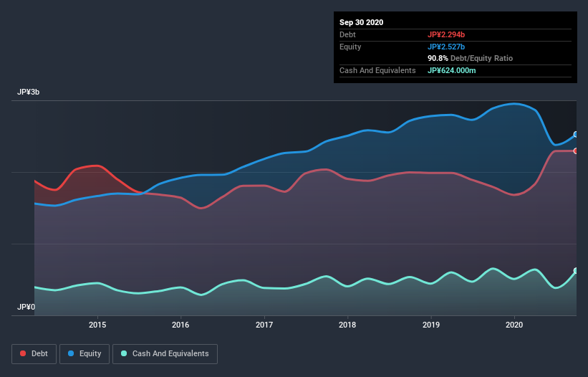Click the blue Equity endpoint marker
The height and width of the screenshot is (377, 588).
click(x=576, y=134)
